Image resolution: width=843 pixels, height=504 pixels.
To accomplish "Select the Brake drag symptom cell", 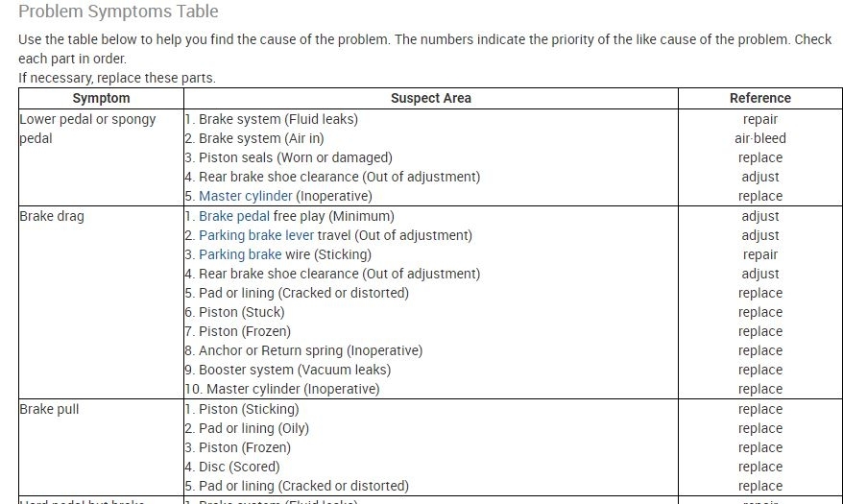I will [x=52, y=216].
